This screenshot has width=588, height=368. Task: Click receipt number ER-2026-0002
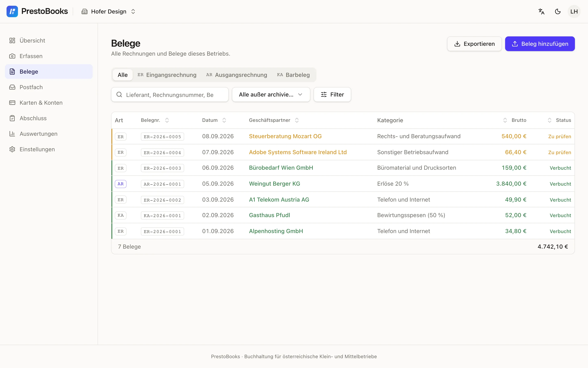[x=162, y=200]
